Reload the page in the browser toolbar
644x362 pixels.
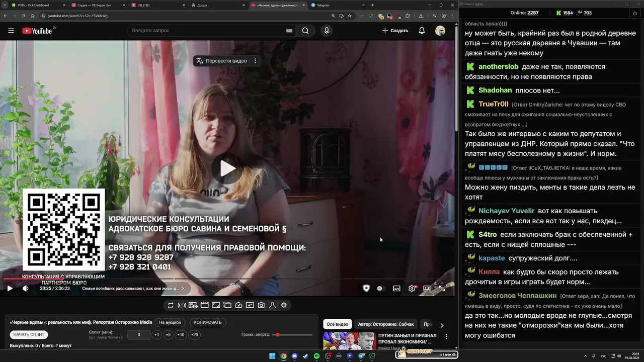pos(24,16)
